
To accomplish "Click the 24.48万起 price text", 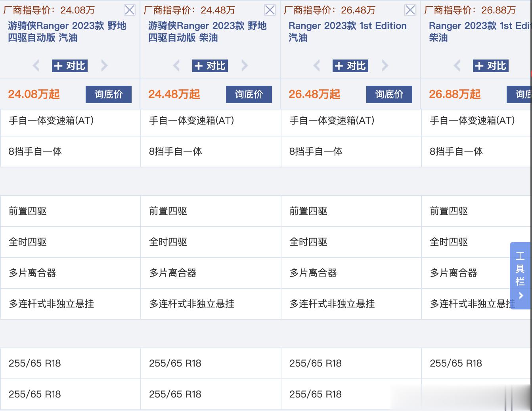I will pos(174,94).
